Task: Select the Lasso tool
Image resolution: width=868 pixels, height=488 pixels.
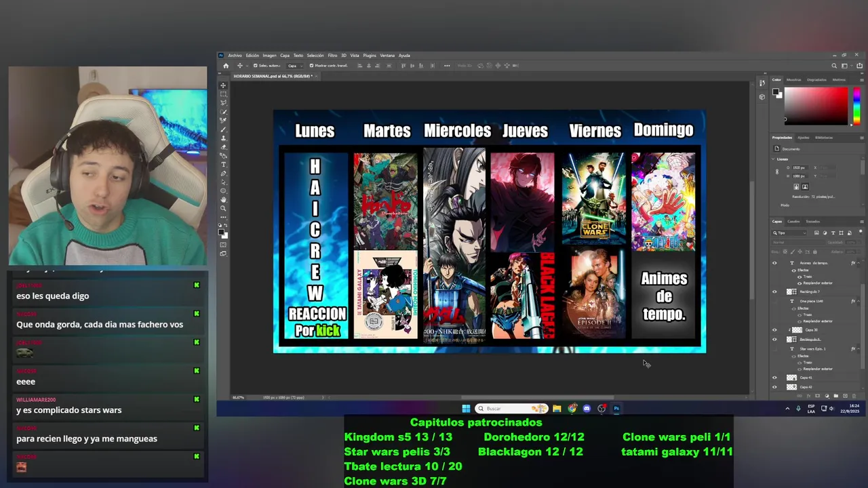Action: pos(223,102)
